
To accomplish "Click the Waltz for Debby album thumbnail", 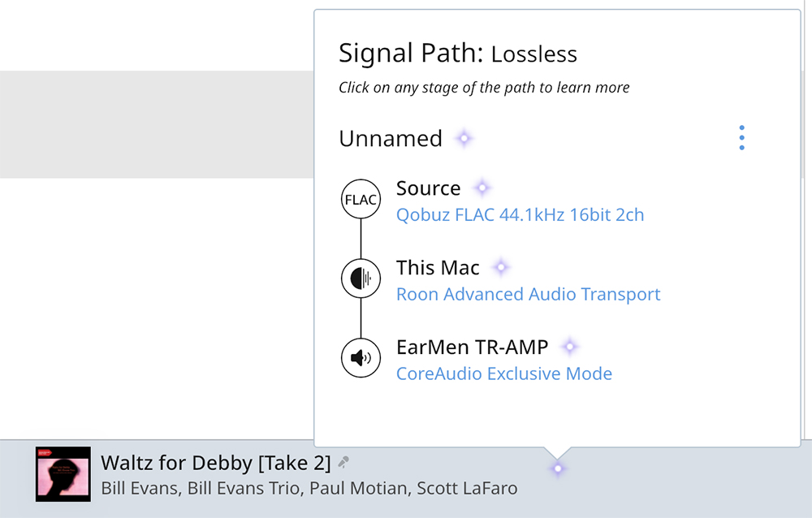I will 63,474.
